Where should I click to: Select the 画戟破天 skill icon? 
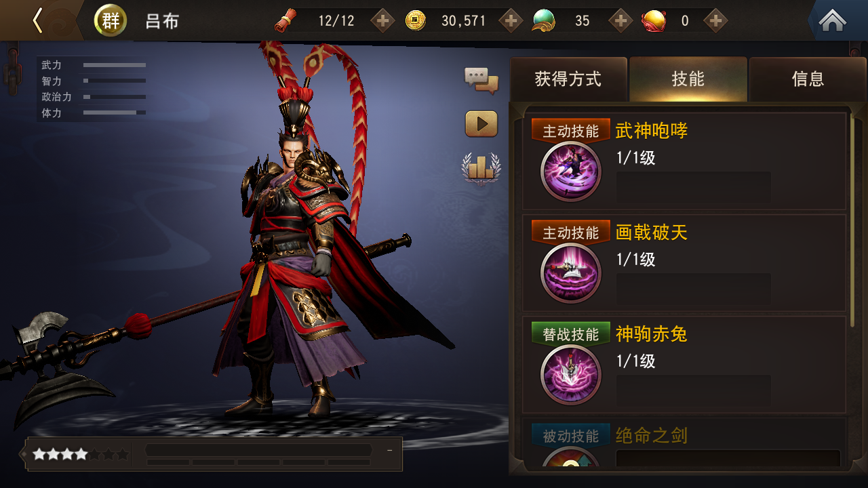[x=571, y=273]
